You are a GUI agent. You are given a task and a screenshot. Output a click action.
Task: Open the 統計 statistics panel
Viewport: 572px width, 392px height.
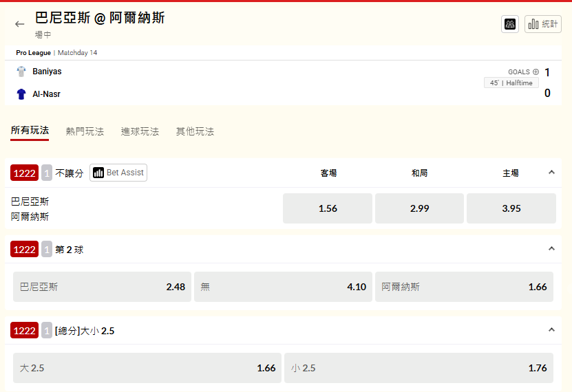point(543,24)
